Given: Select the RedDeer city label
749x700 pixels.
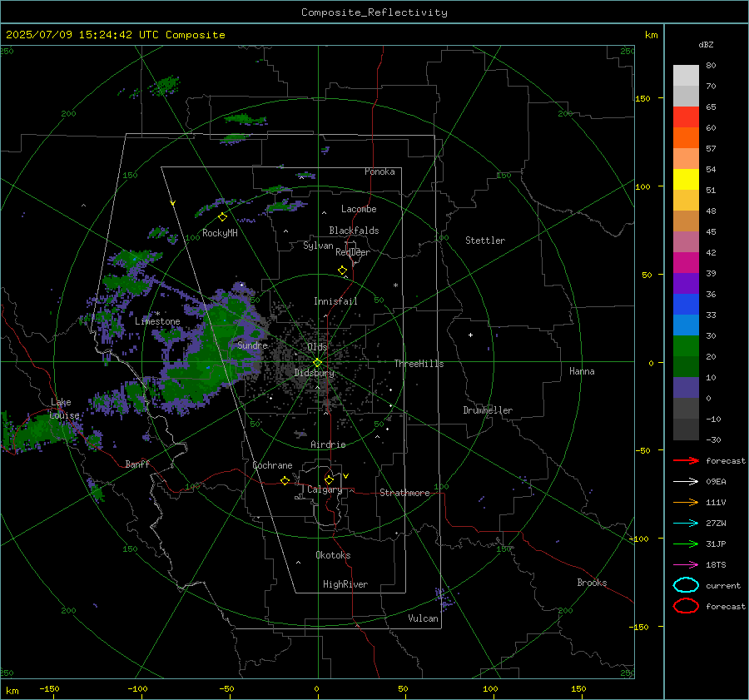Looking at the screenshot, I should 353,252.
